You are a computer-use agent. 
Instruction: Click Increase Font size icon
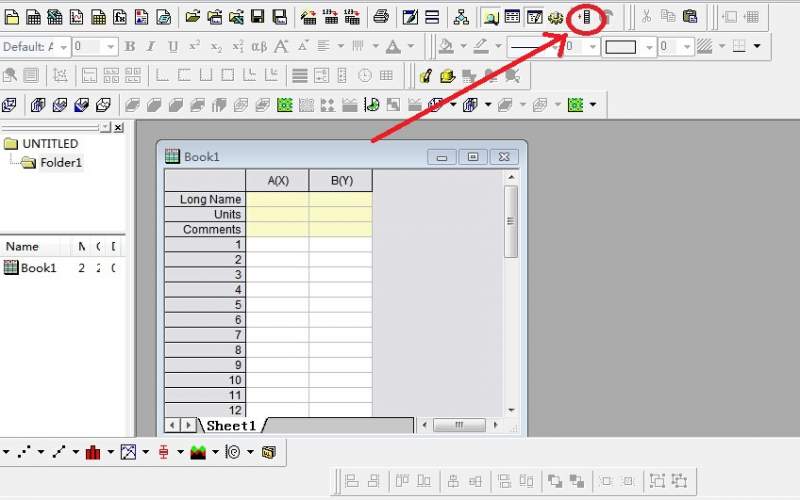point(281,47)
